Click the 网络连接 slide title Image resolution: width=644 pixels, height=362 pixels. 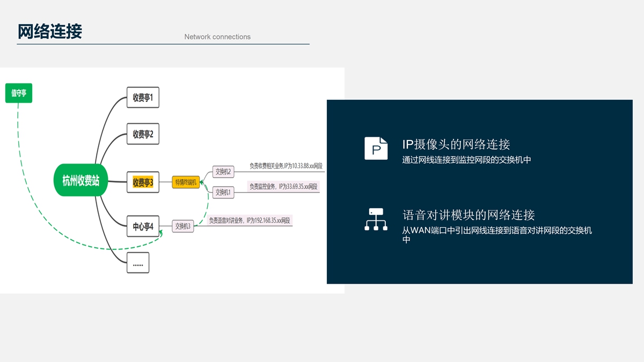click(x=50, y=32)
